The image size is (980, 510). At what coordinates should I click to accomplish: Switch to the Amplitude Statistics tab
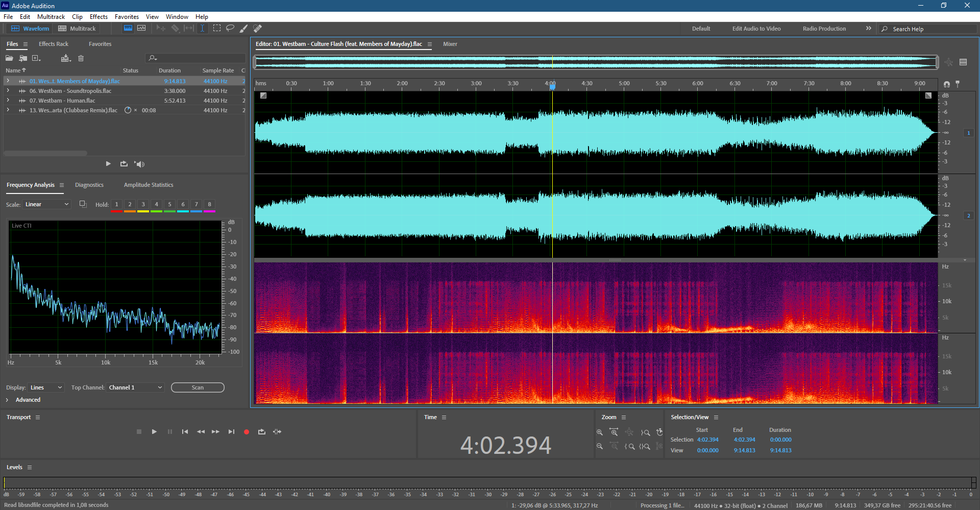point(149,185)
